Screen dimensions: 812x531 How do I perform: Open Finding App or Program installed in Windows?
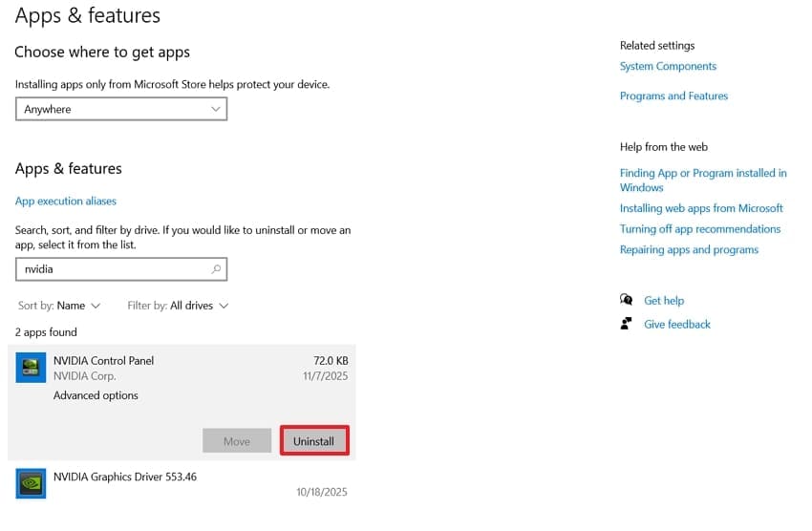(x=703, y=181)
